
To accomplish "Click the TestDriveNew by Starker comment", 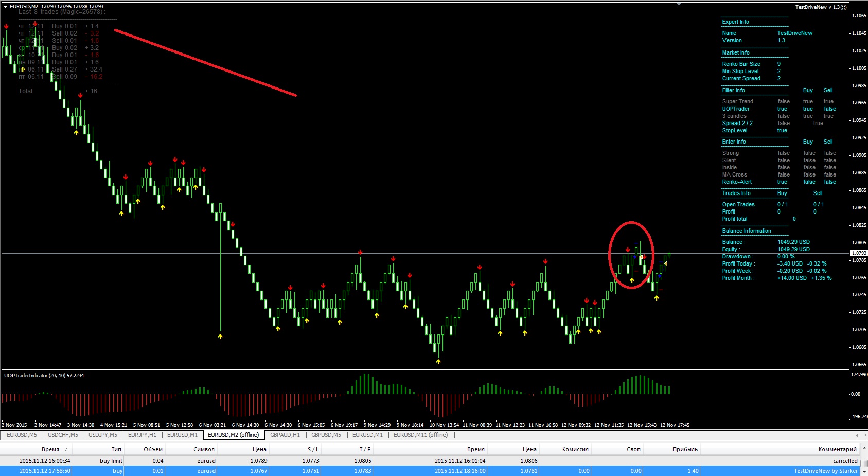I will pyautogui.click(x=826, y=471).
